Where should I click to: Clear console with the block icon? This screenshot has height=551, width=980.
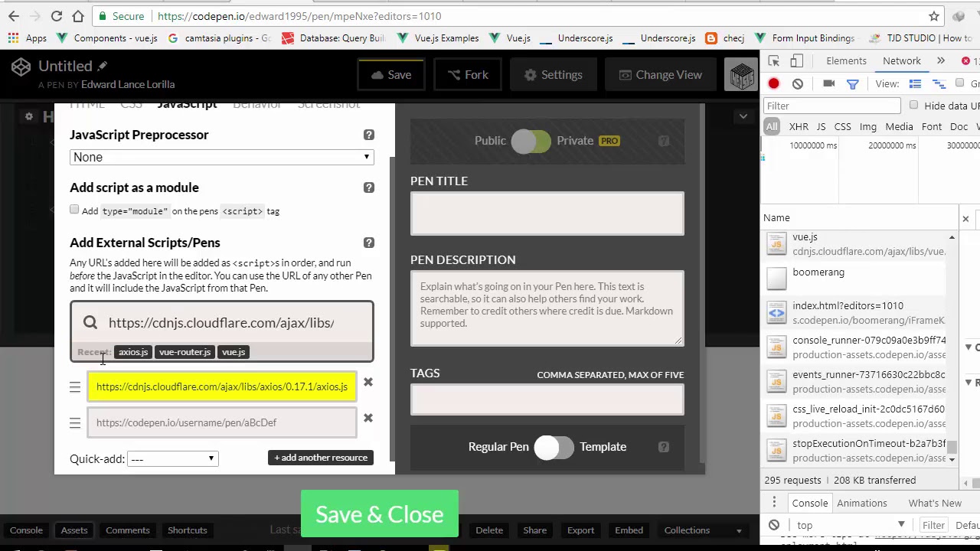point(774,525)
